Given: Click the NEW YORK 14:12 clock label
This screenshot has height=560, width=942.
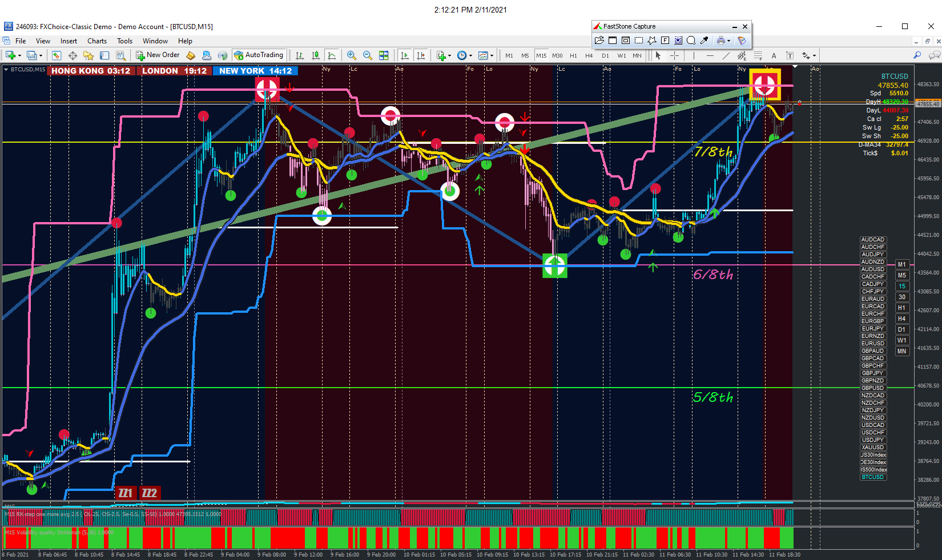Looking at the screenshot, I should pyautogui.click(x=255, y=71).
